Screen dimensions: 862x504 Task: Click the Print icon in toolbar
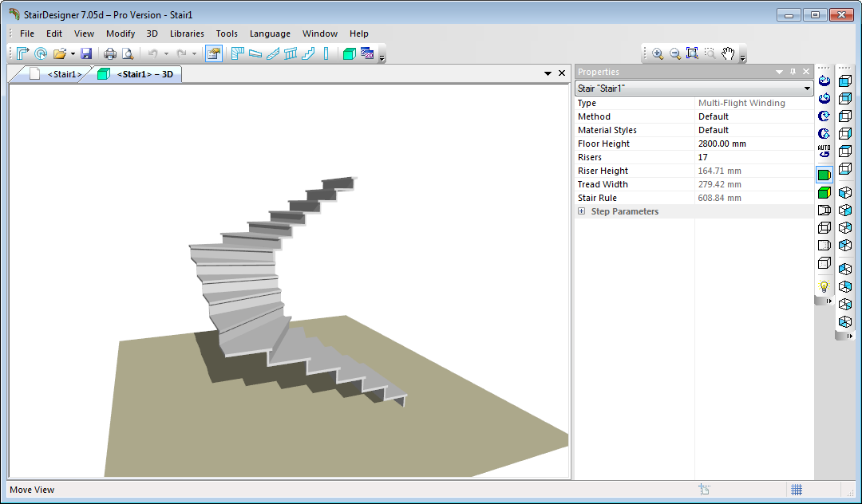tap(110, 53)
